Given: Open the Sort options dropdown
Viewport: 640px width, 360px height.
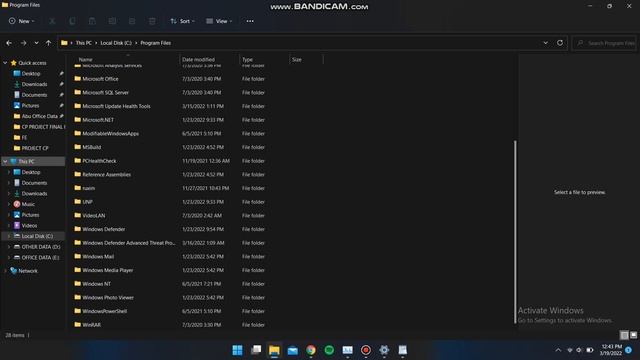Looking at the screenshot, I should (x=182, y=21).
